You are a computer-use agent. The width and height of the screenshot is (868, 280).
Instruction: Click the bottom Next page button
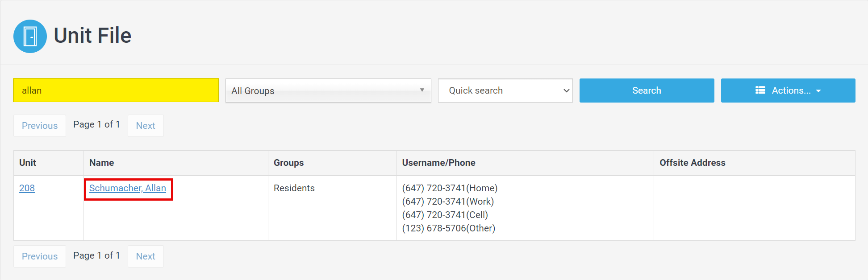click(x=146, y=256)
